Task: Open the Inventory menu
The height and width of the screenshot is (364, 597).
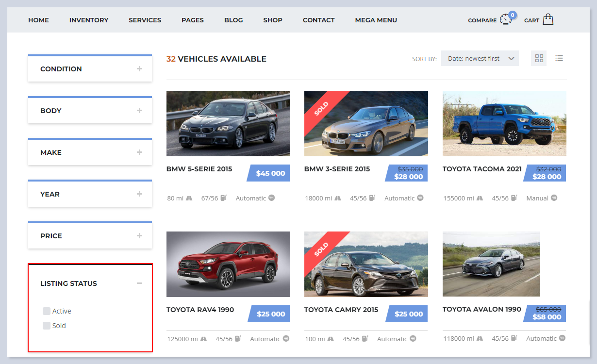Action: coord(89,20)
